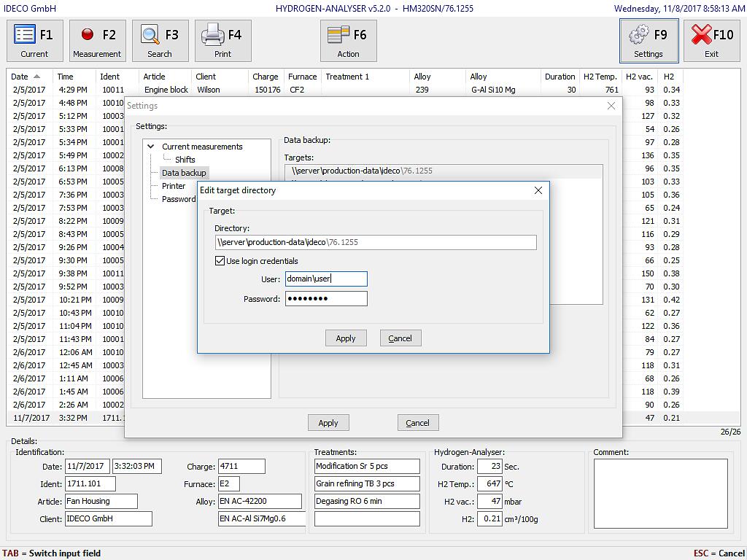This screenshot has height=560, width=747.
Task: Click the User input field
Action: click(326, 279)
